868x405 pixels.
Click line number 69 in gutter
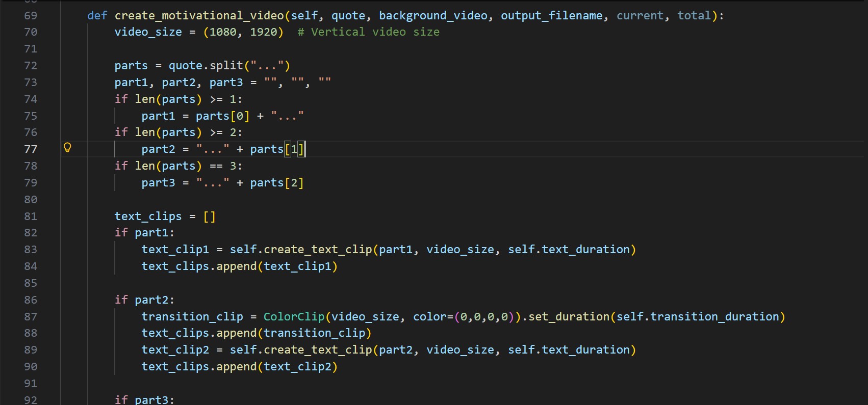[x=31, y=15]
